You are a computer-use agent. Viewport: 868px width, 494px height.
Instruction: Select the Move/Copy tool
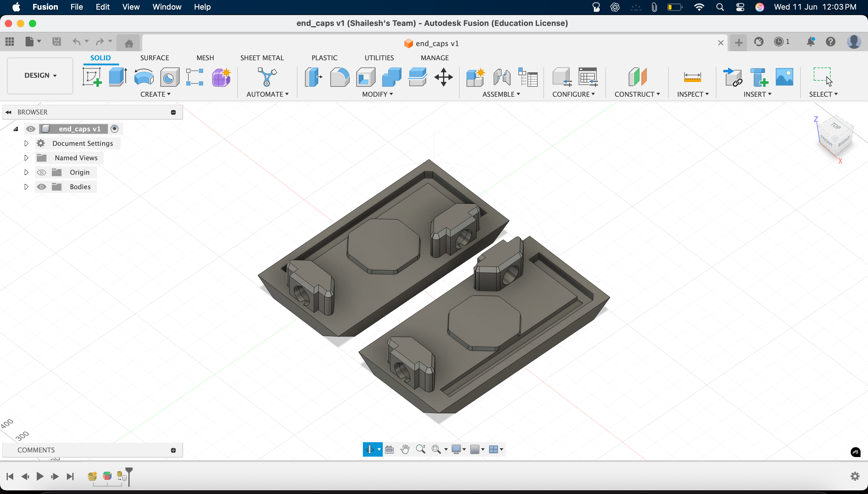pyautogui.click(x=443, y=77)
